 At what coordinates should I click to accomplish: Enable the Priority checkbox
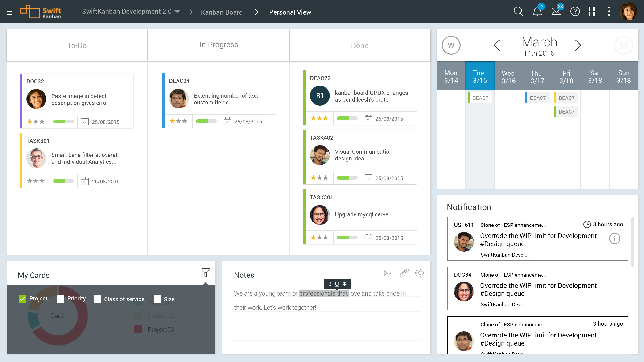pyautogui.click(x=60, y=299)
